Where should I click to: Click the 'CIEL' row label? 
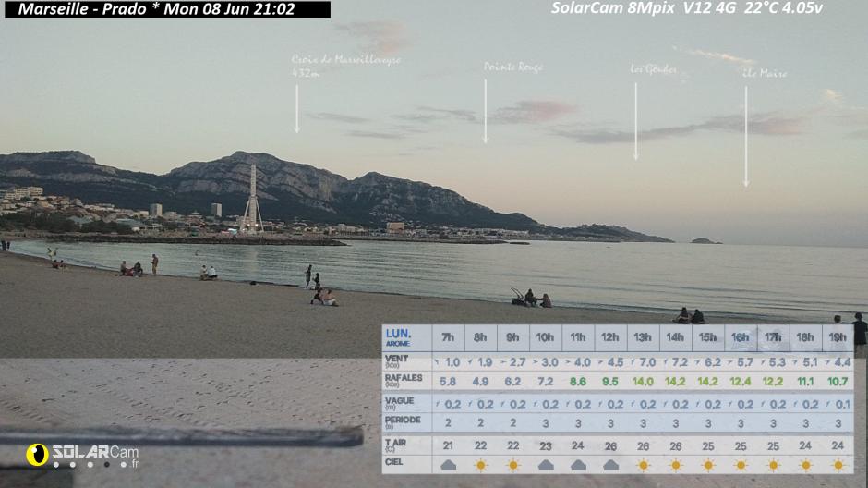click(394, 462)
